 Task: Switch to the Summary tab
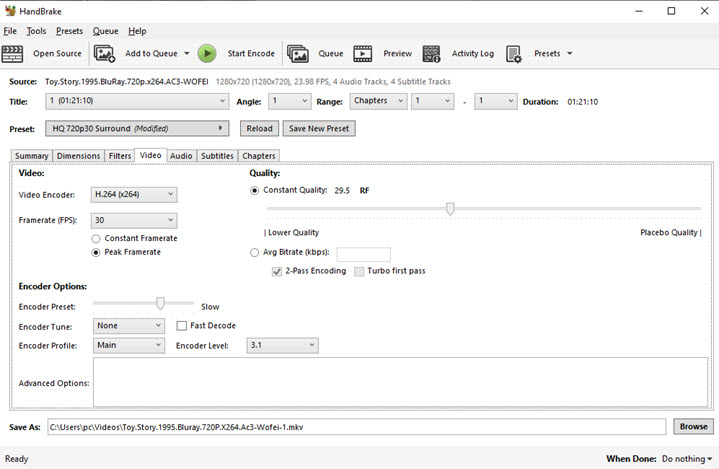[x=32, y=156]
